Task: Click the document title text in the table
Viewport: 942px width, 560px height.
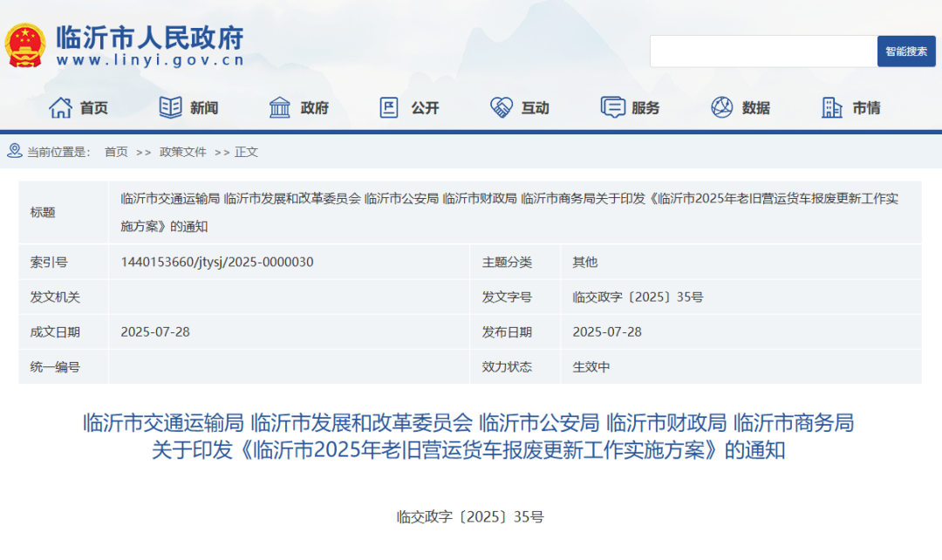Action: click(x=509, y=212)
